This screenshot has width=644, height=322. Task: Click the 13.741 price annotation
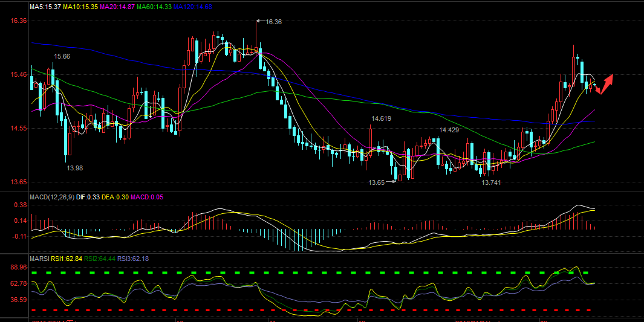click(x=490, y=182)
